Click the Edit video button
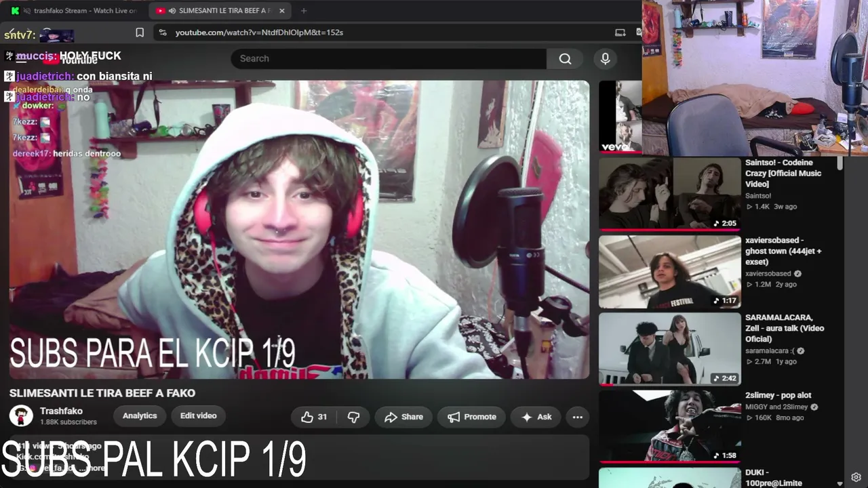Viewport: 868px width, 488px height. coord(199,416)
